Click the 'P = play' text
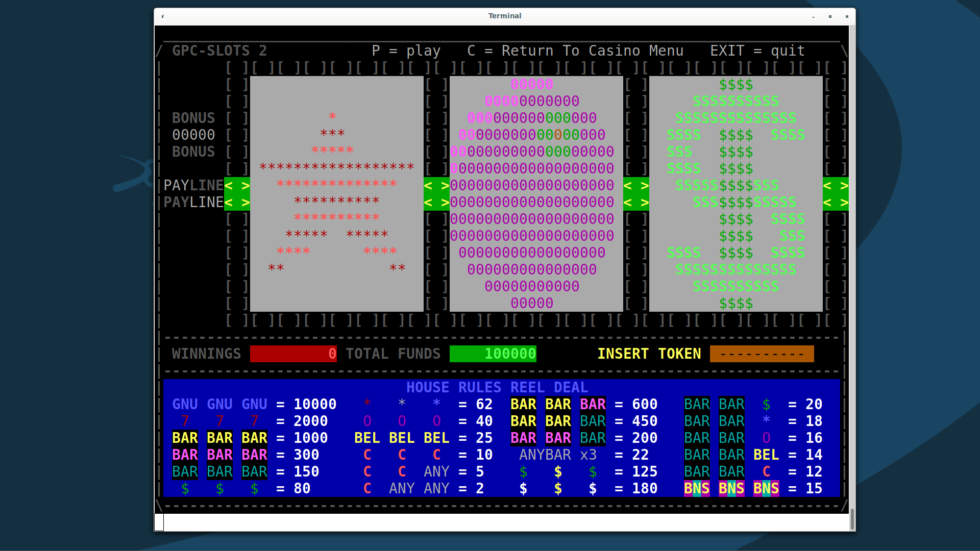980x551 pixels. tap(406, 51)
